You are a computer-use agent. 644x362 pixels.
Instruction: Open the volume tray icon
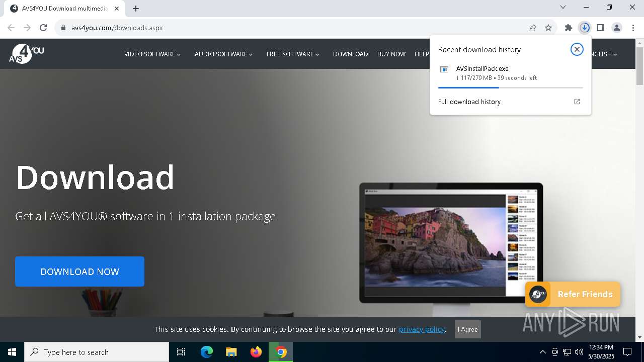click(x=579, y=352)
